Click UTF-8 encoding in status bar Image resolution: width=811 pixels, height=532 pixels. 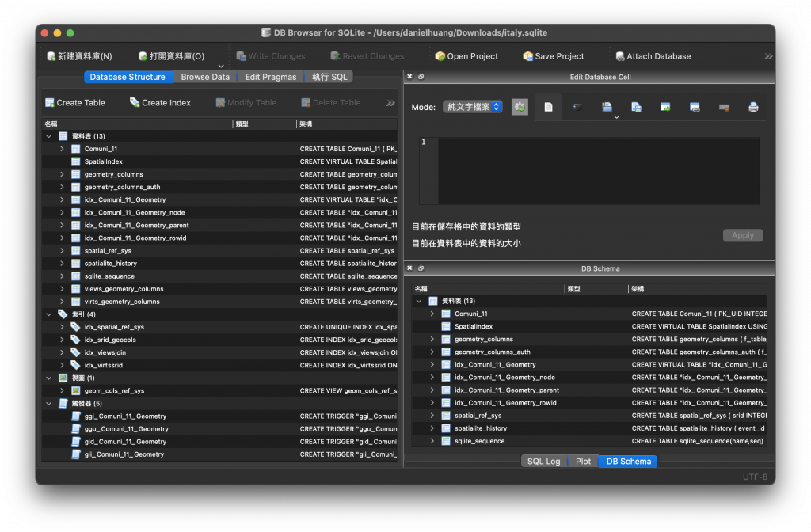[755, 477]
